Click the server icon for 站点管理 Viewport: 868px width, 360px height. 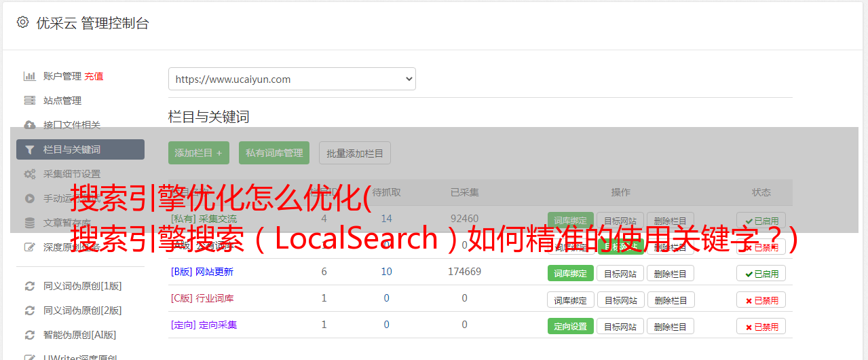[29, 101]
